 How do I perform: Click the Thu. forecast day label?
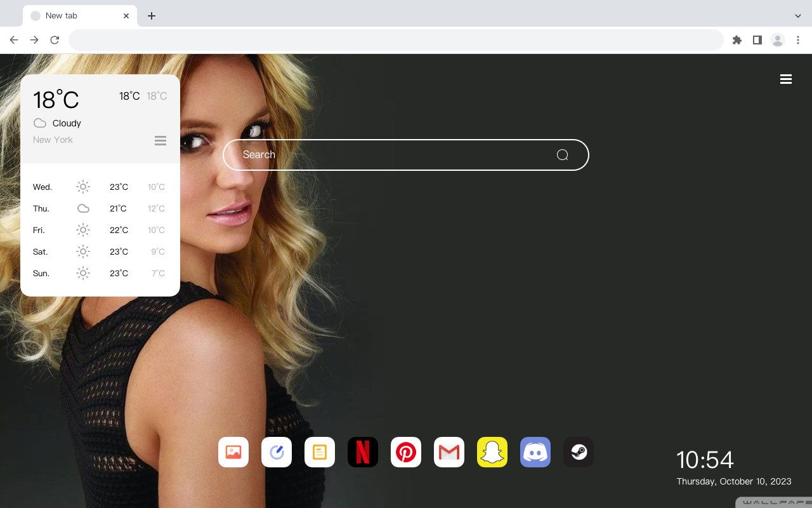41,208
